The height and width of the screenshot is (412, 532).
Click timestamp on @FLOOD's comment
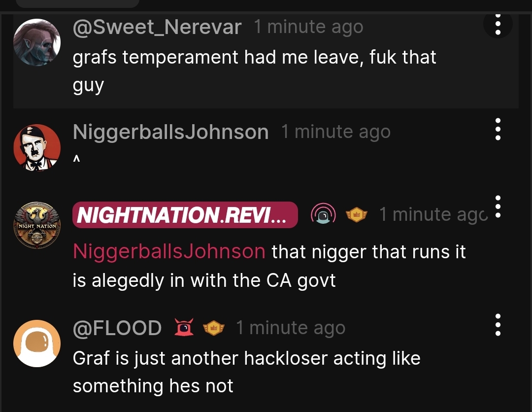click(291, 328)
